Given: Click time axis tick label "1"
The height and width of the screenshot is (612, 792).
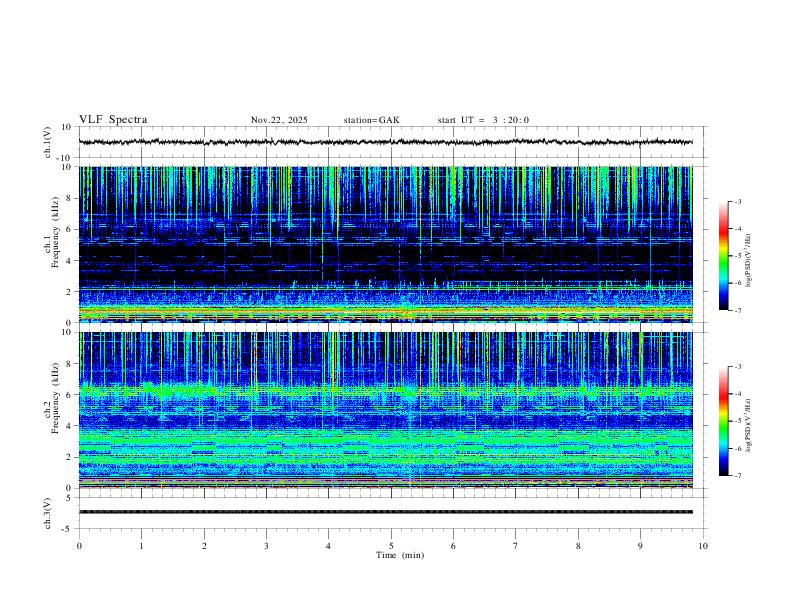Looking at the screenshot, I should [x=141, y=546].
